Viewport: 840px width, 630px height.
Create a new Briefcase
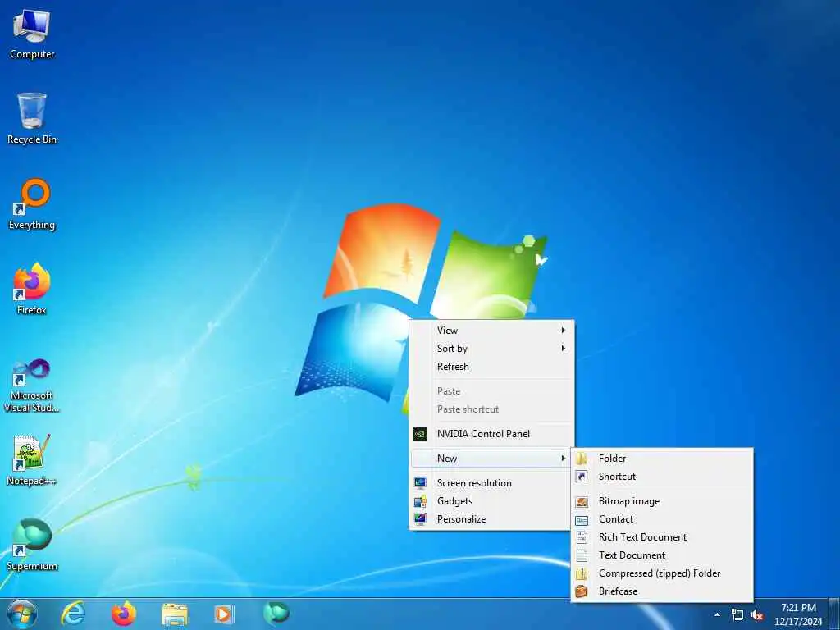click(x=662, y=591)
